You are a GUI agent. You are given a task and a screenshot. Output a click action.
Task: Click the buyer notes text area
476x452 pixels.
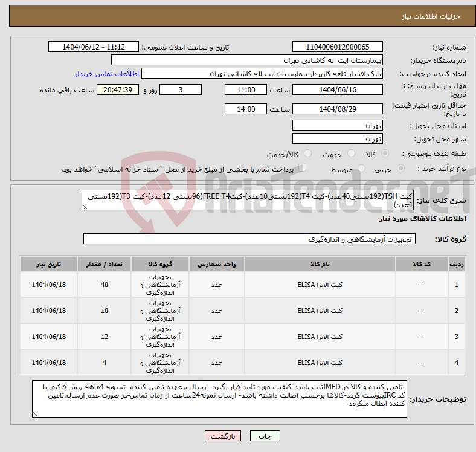pos(219,399)
